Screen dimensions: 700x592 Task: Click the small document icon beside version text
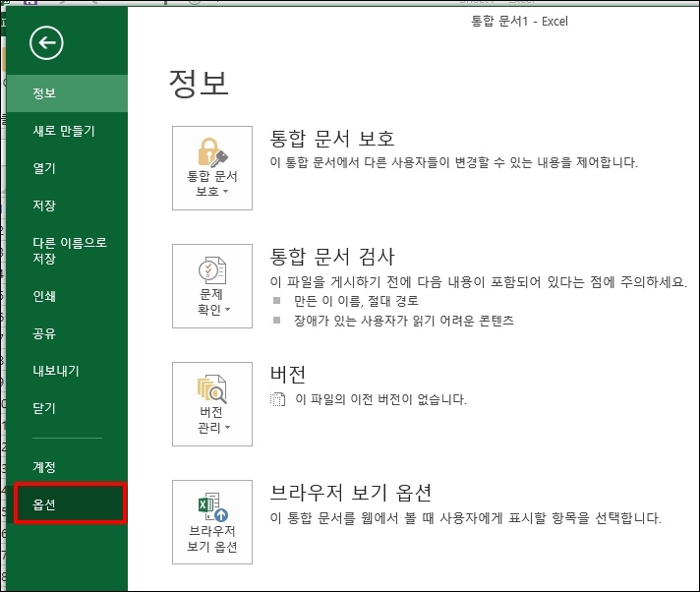(x=277, y=399)
